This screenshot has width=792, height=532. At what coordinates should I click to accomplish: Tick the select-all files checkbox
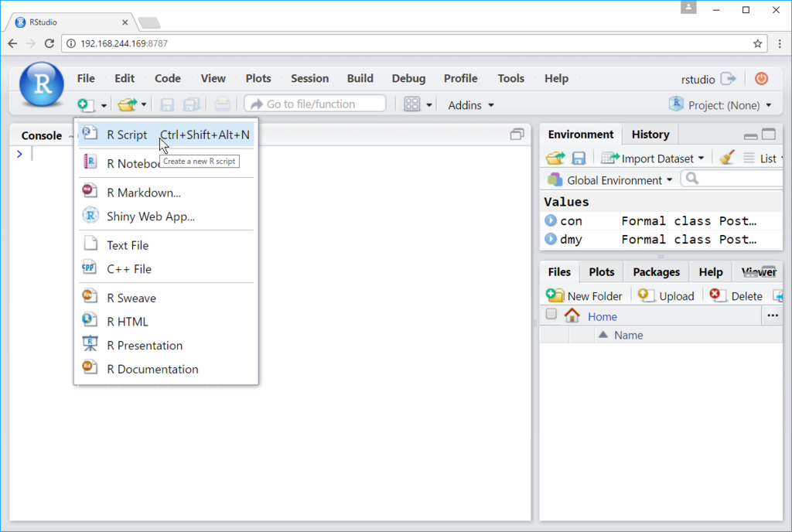click(x=551, y=315)
